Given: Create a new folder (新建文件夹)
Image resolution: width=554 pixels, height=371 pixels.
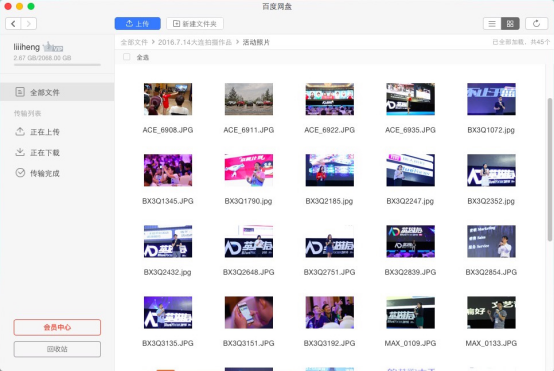Looking at the screenshot, I should pos(195,24).
